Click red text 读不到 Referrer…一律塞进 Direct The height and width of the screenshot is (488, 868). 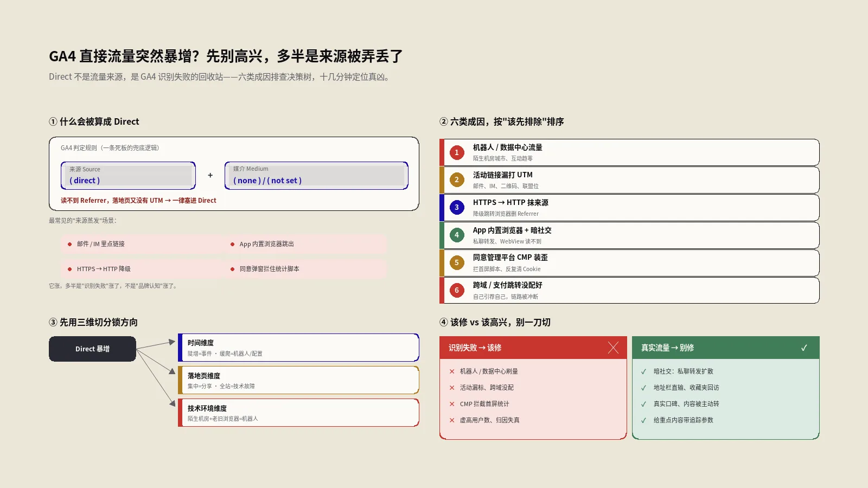point(138,201)
